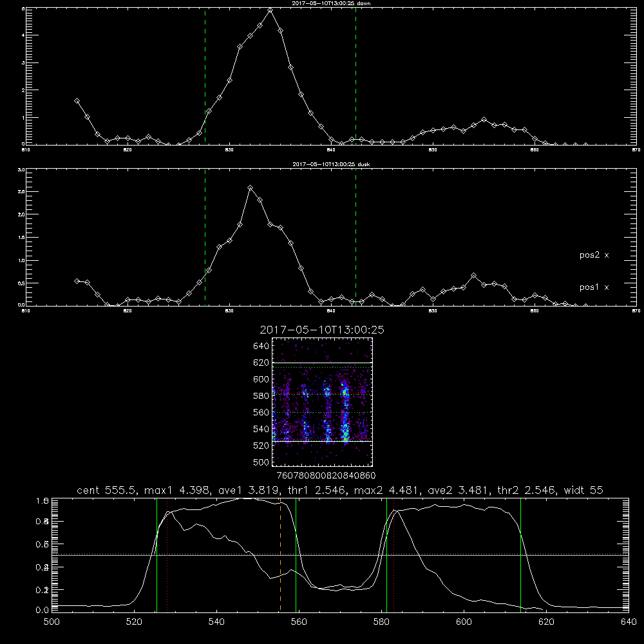Click the first diamond point of dusk curve
The image size is (644, 644).
click(77, 281)
